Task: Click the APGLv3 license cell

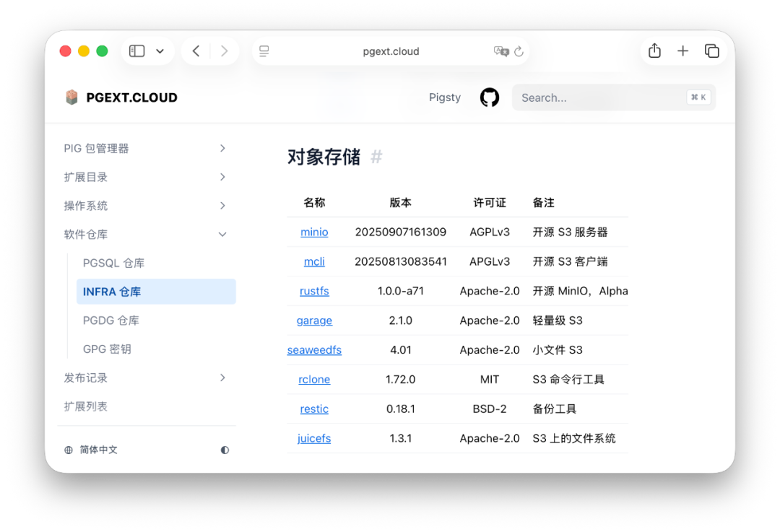Action: 490,261
